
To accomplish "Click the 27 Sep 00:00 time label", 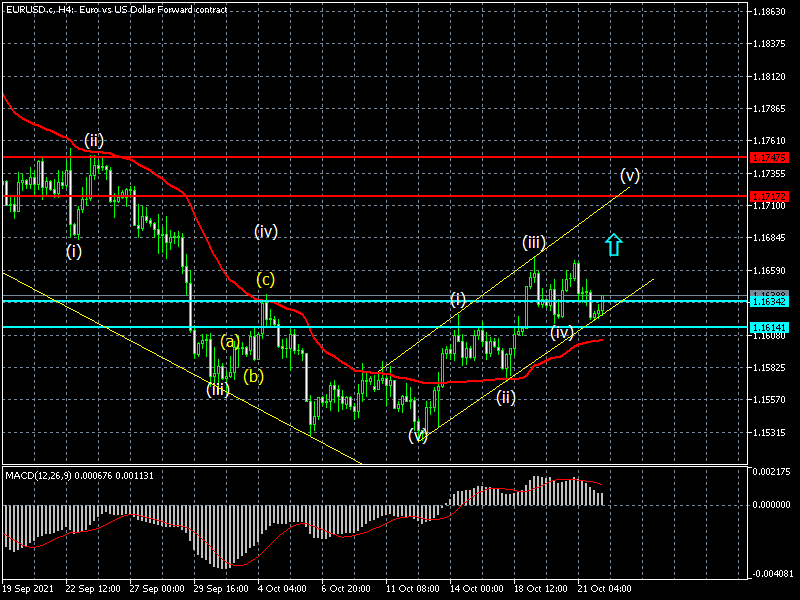I will coord(157,589).
